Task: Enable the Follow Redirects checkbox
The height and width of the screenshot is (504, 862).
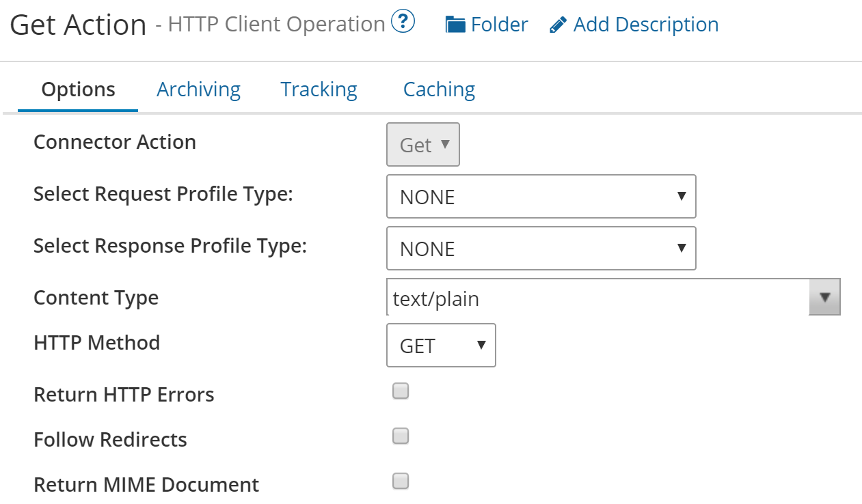Action: point(400,435)
